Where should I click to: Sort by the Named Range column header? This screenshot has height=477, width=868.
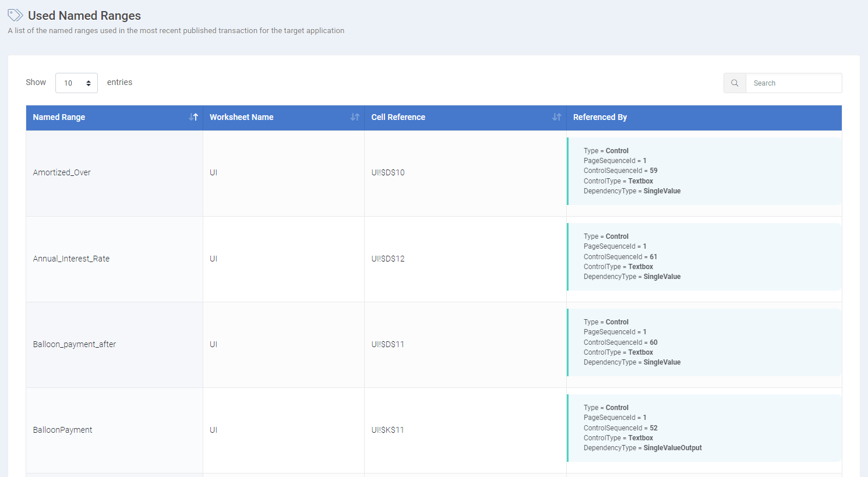pos(59,117)
